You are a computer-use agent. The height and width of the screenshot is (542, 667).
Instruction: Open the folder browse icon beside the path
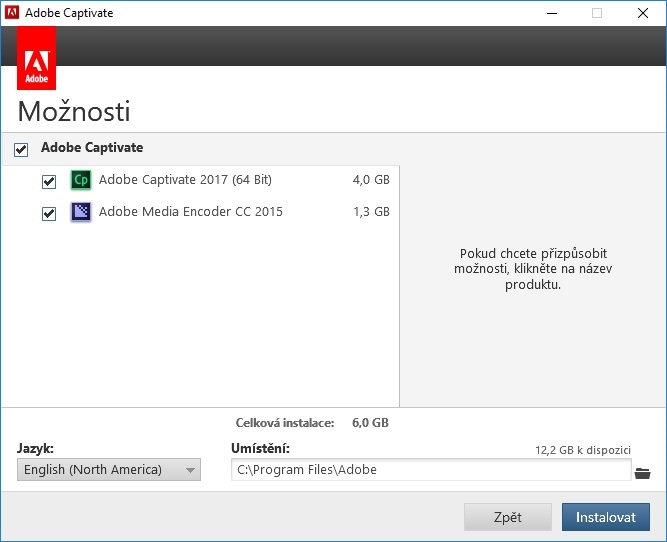pyautogui.click(x=642, y=472)
